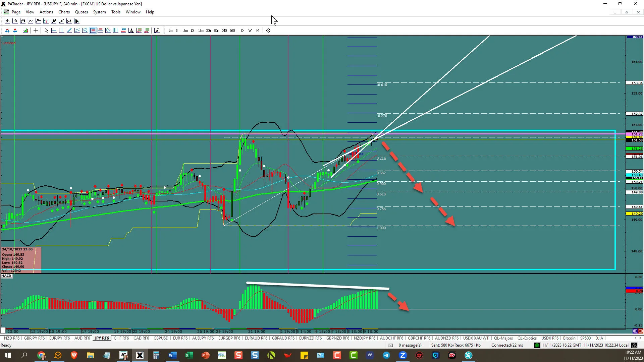Screen dimensions: 644x362
Task: Open the Tools menu
Action: tap(116, 12)
